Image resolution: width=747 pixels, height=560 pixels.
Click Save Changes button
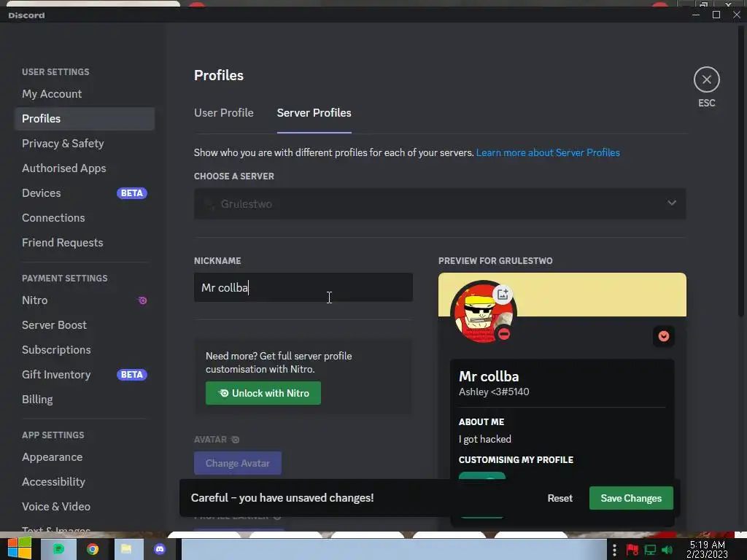click(x=631, y=498)
